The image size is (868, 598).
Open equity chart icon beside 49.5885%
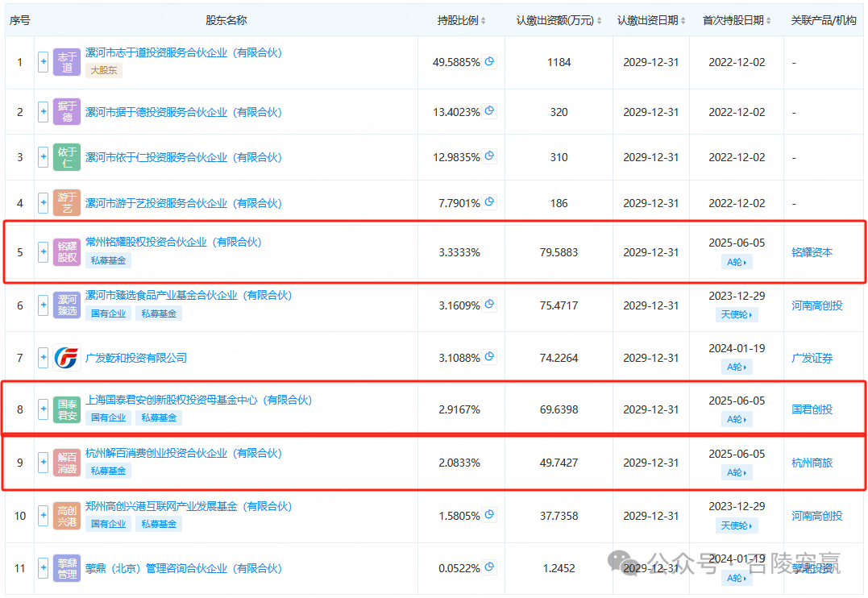point(489,61)
